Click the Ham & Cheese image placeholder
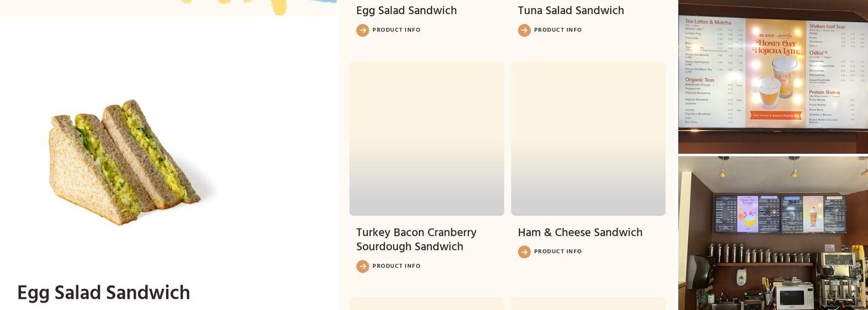Image resolution: width=868 pixels, height=310 pixels. coord(588,138)
